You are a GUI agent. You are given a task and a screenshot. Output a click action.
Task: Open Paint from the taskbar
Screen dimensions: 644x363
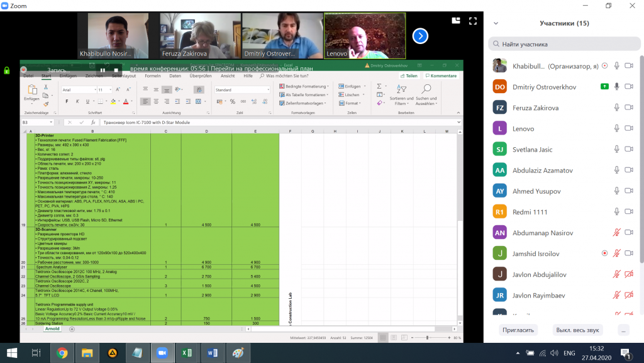point(238,353)
